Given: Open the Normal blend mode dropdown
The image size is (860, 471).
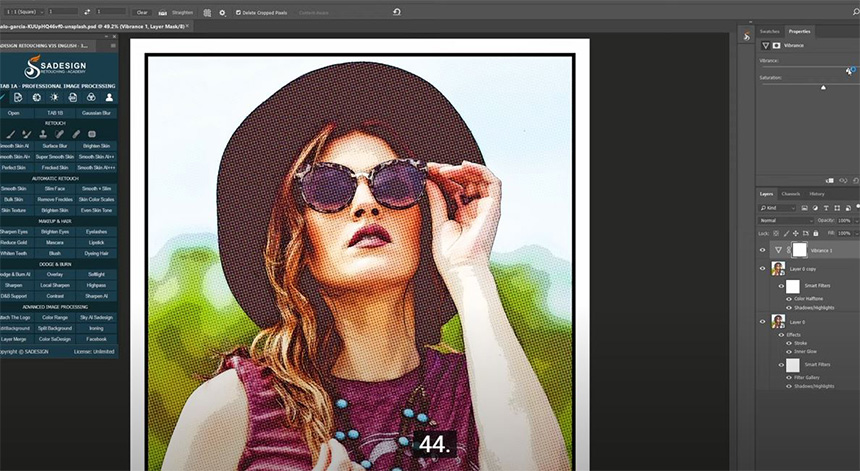Looking at the screenshot, I should tap(785, 220).
